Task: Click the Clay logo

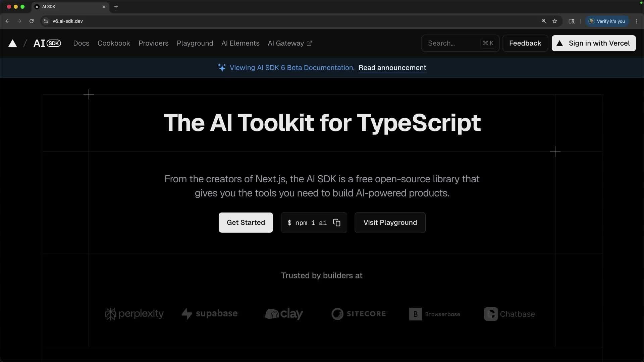Action: [x=284, y=314]
